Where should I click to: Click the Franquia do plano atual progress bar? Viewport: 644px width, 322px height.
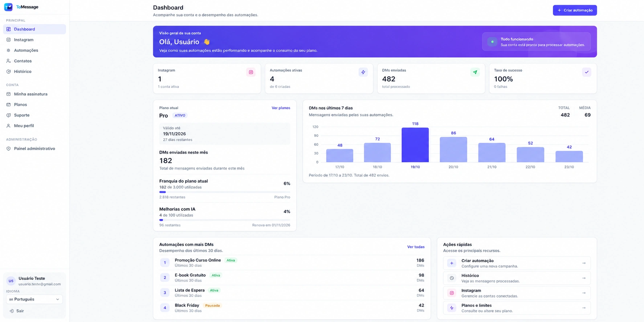pyautogui.click(x=225, y=192)
